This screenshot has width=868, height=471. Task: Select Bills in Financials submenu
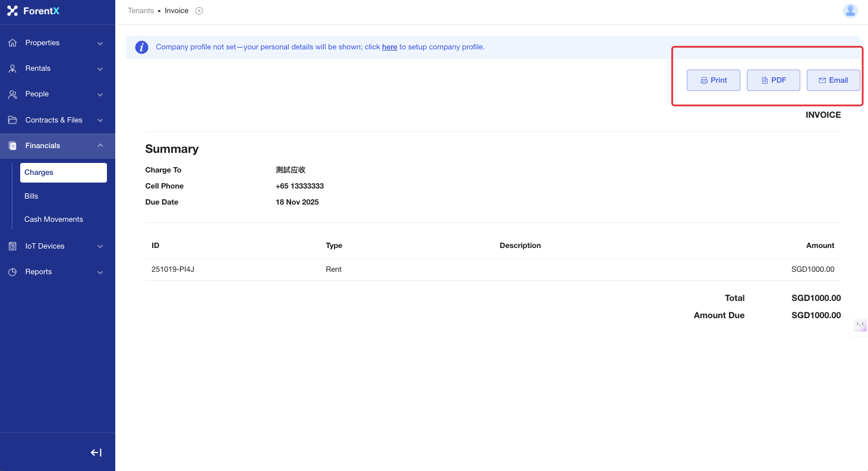[31, 196]
